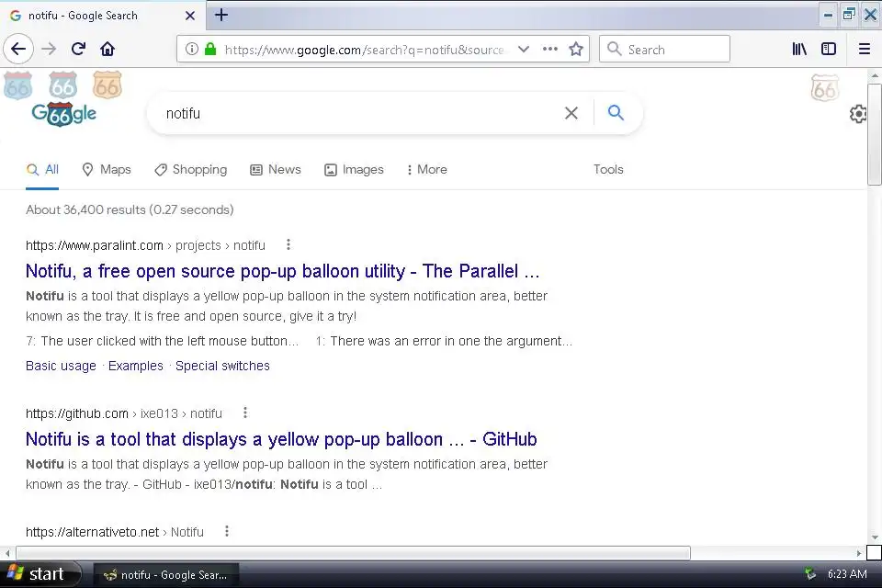Go back with the browser back arrow
Image resolution: width=882 pixels, height=588 pixels.
pos(18,49)
